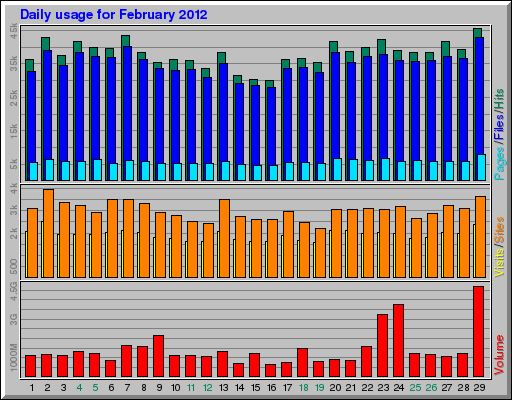Click the '500' y-axis label
512x400 pixels.
(14, 267)
